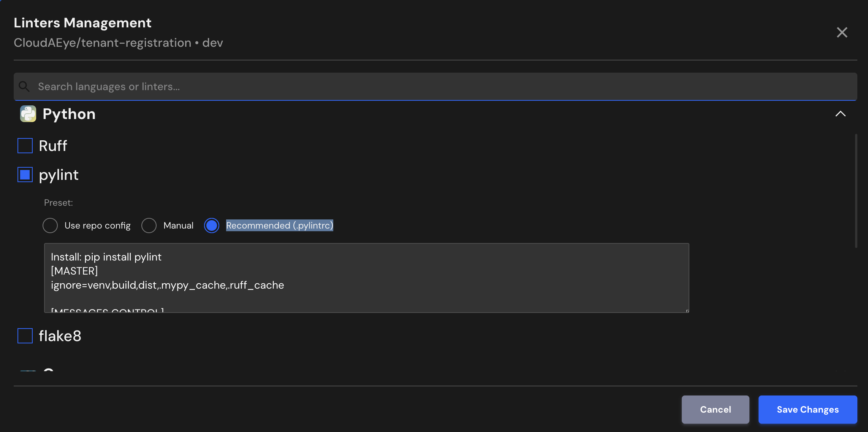Uncheck the pylint checkbox

25,175
